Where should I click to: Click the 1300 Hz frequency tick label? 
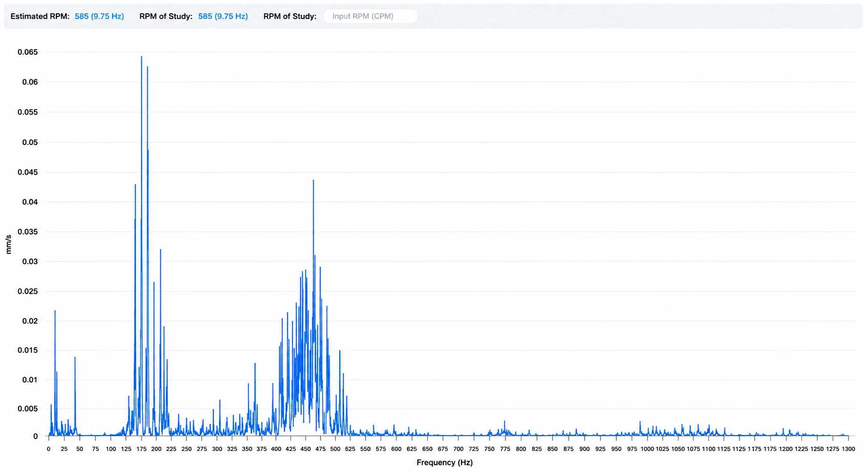848,449
